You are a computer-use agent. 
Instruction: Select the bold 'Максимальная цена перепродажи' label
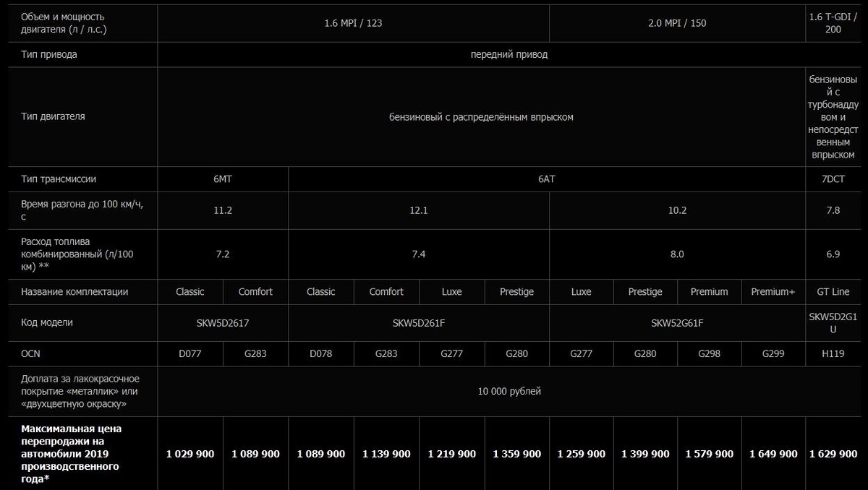[72, 453]
